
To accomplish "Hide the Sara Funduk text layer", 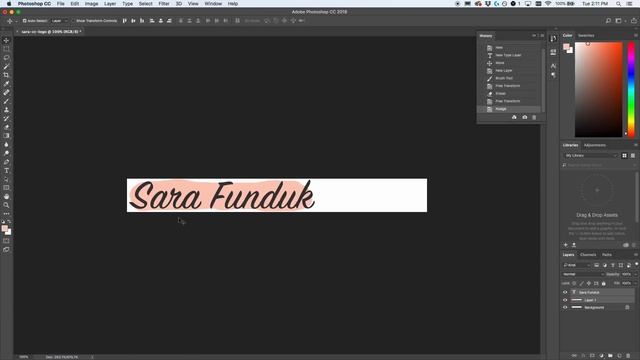I will (x=565, y=292).
